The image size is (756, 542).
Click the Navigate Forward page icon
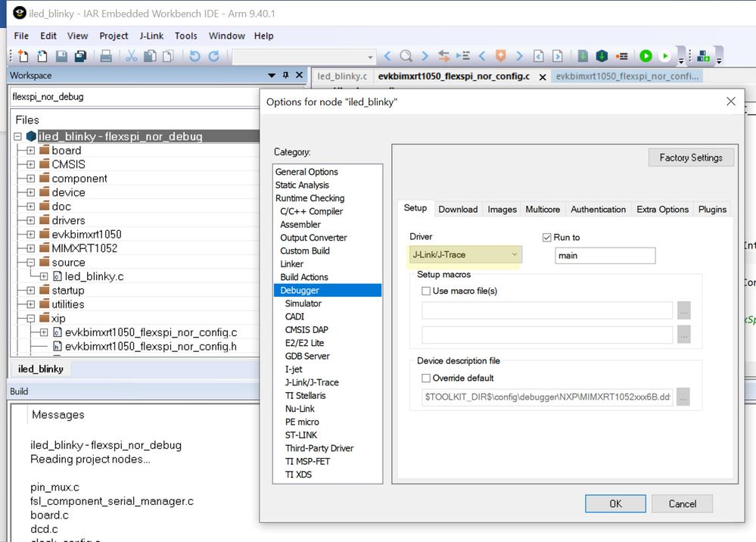click(x=558, y=57)
